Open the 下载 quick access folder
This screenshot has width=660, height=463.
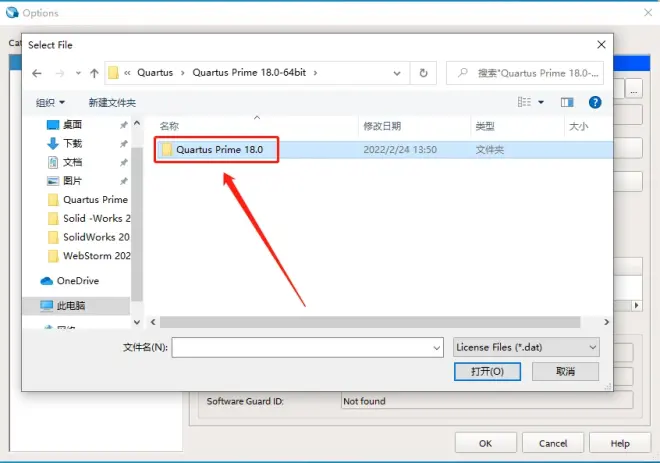point(72,143)
